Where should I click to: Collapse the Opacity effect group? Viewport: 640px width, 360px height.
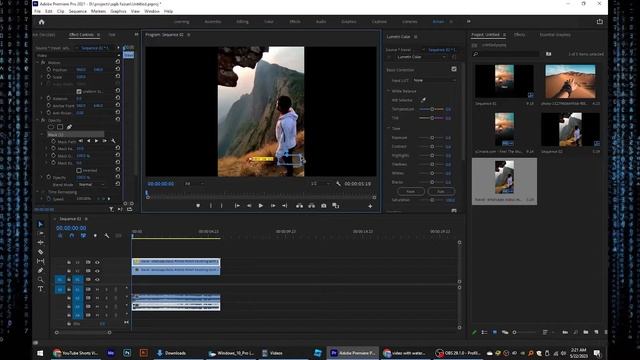click(38, 120)
